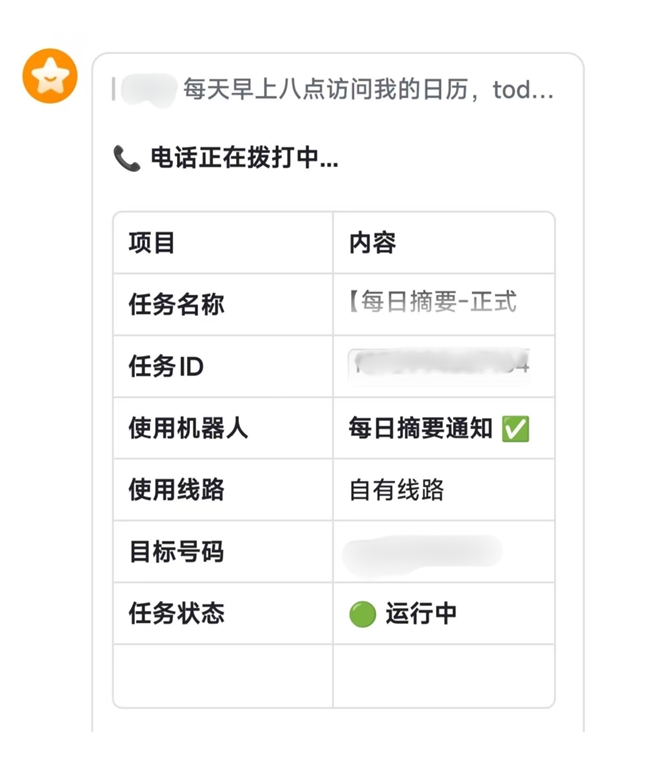Viewport: 650px width, 778px height.
Task: Click the green checkmark beside 每日摘要通知
Action: click(x=516, y=429)
